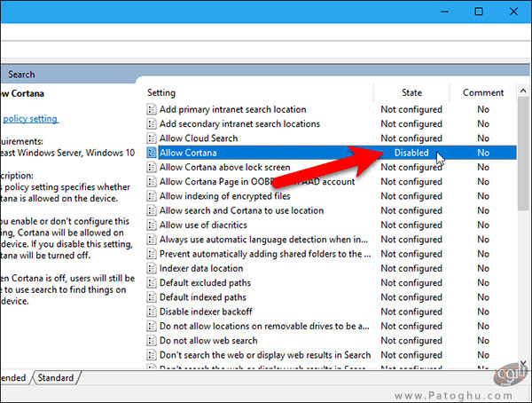
Task: Click the policy icon beside Allow Cloud Search
Action: point(152,138)
